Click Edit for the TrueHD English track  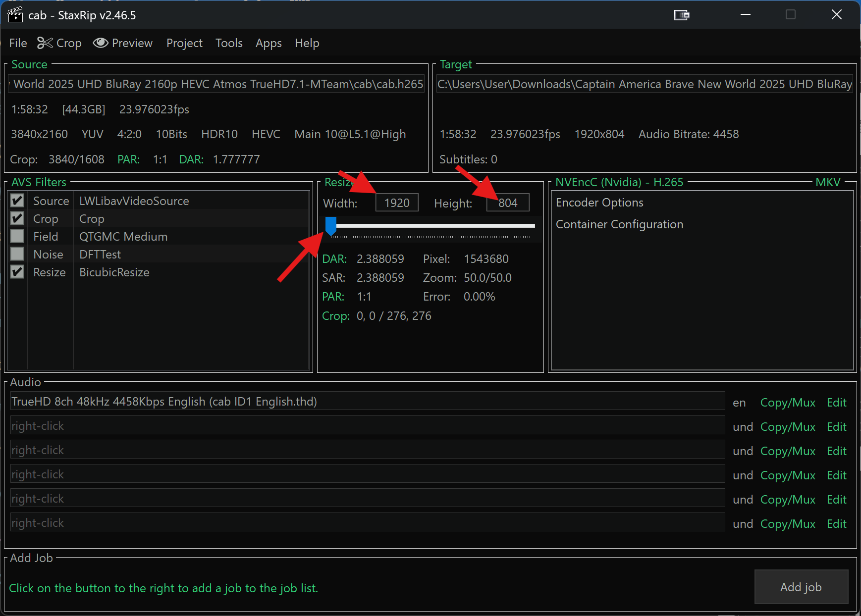[836, 403]
